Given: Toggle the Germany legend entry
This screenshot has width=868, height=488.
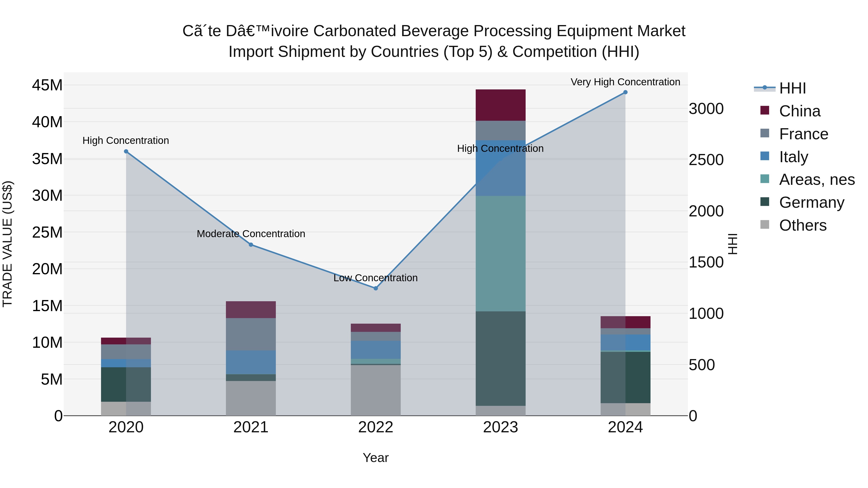Looking at the screenshot, I should click(802, 202).
